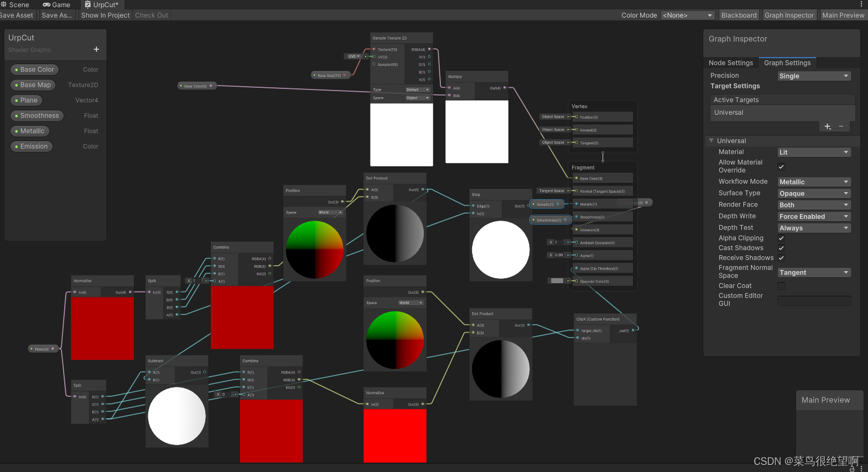Click the Base Color(3) port in Fragment block
This screenshot has height=472, width=868.
tap(576, 178)
